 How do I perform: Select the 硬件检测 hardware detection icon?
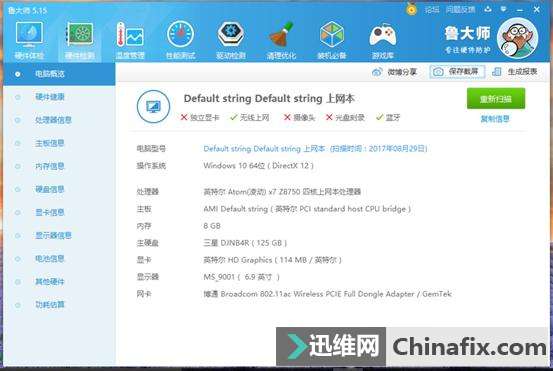click(x=80, y=35)
